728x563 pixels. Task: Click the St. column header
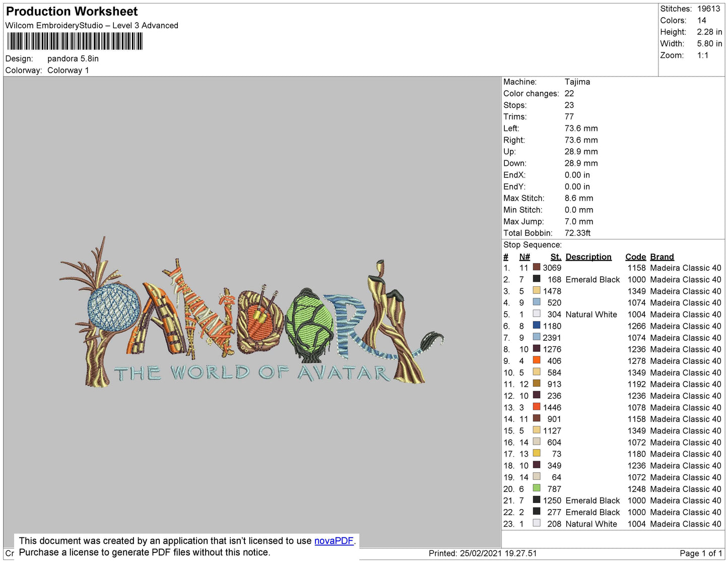[x=556, y=257]
